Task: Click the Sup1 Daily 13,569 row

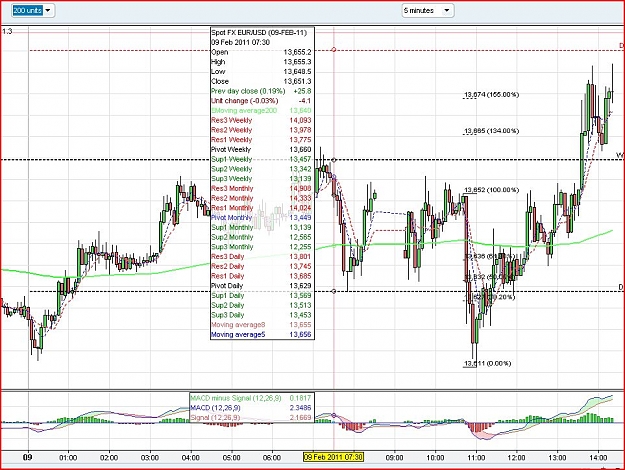Action: tap(261, 295)
